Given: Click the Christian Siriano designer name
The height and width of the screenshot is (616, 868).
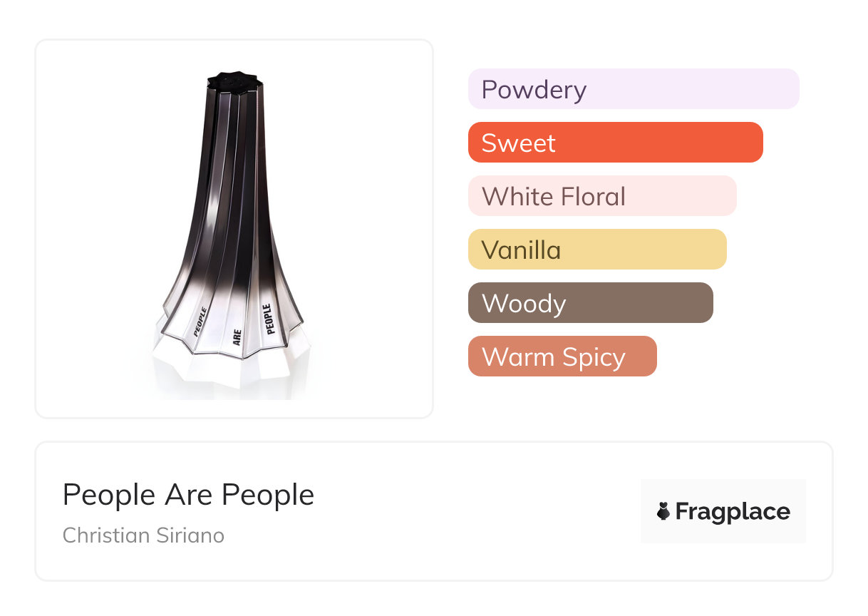Looking at the screenshot, I should point(143,535).
